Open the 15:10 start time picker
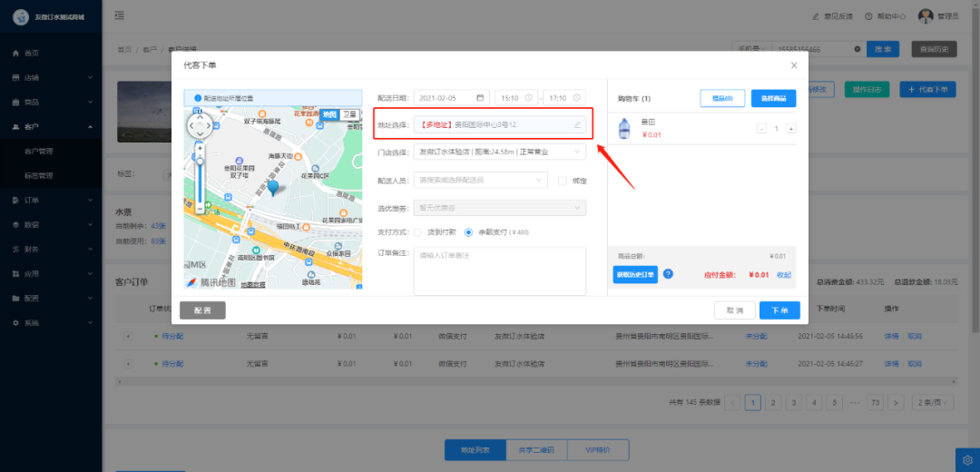980x472 pixels. [x=516, y=98]
